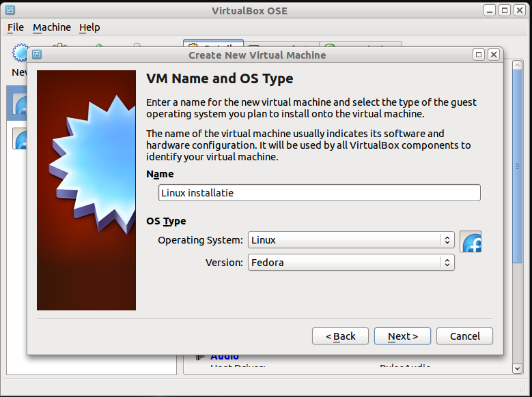Viewport: 532px width, 397px height.
Task: Click the Fedora OS type icon
Action: pos(471,241)
